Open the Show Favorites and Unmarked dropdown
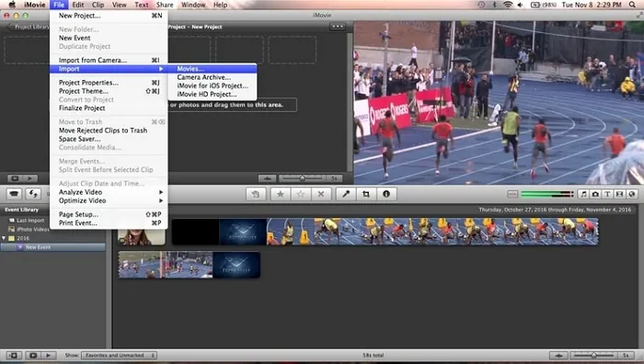Viewport: 644px width, 364px height. 119,356
